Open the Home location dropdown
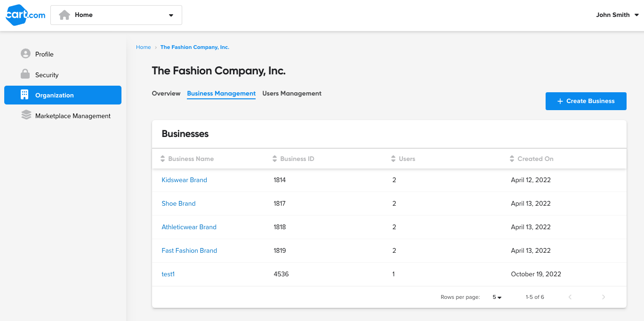Image resolution: width=644 pixels, height=321 pixels. click(170, 15)
